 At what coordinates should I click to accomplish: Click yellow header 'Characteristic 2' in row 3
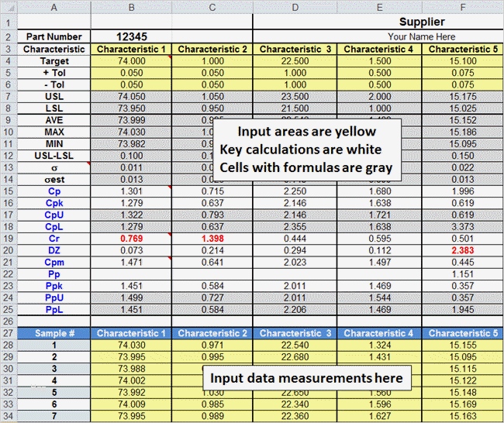pyautogui.click(x=212, y=49)
